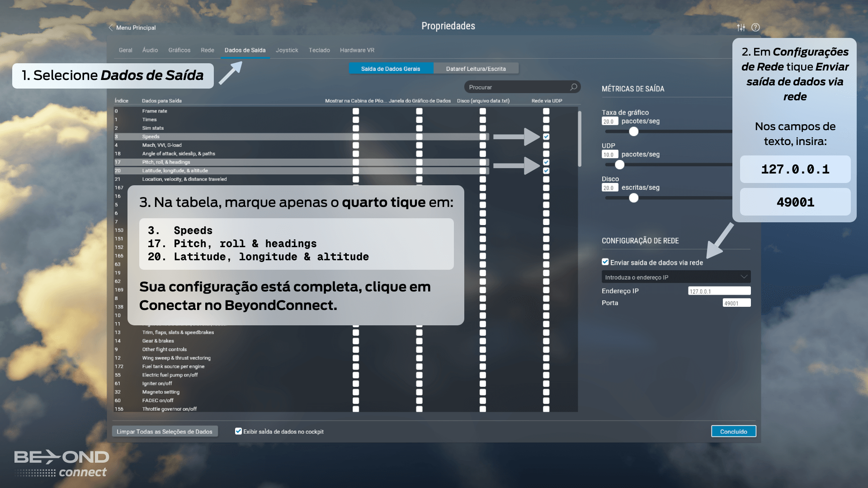Click the Índice column header
The width and height of the screenshot is (868, 488).
point(122,101)
